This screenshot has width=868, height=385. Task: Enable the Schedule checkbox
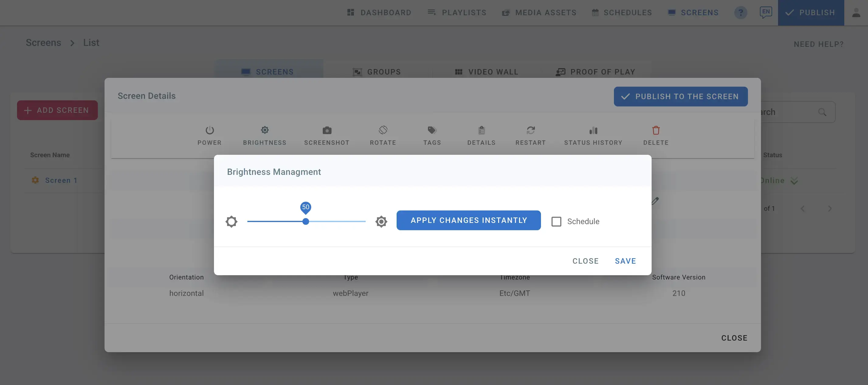(x=556, y=221)
